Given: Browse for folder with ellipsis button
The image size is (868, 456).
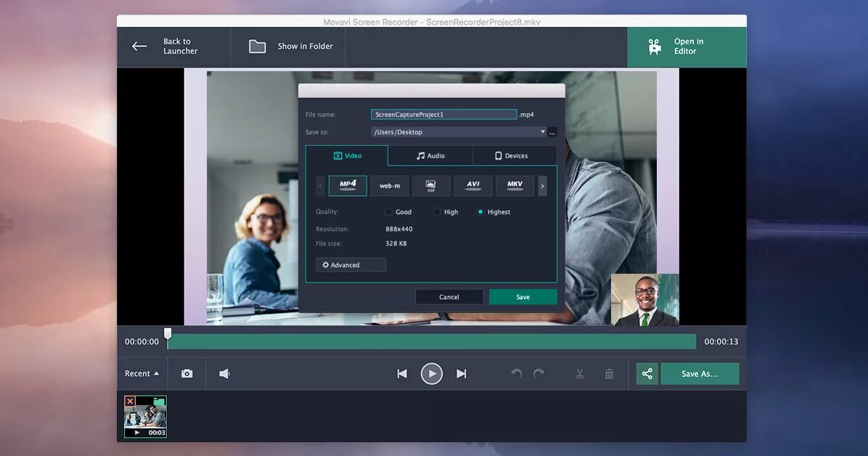Looking at the screenshot, I should tap(552, 132).
